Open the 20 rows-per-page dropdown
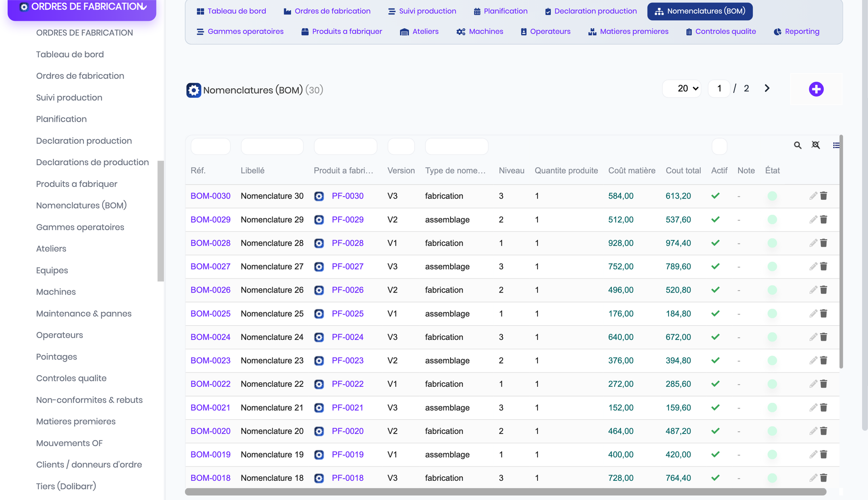The height and width of the screenshot is (500, 868). [x=682, y=88]
